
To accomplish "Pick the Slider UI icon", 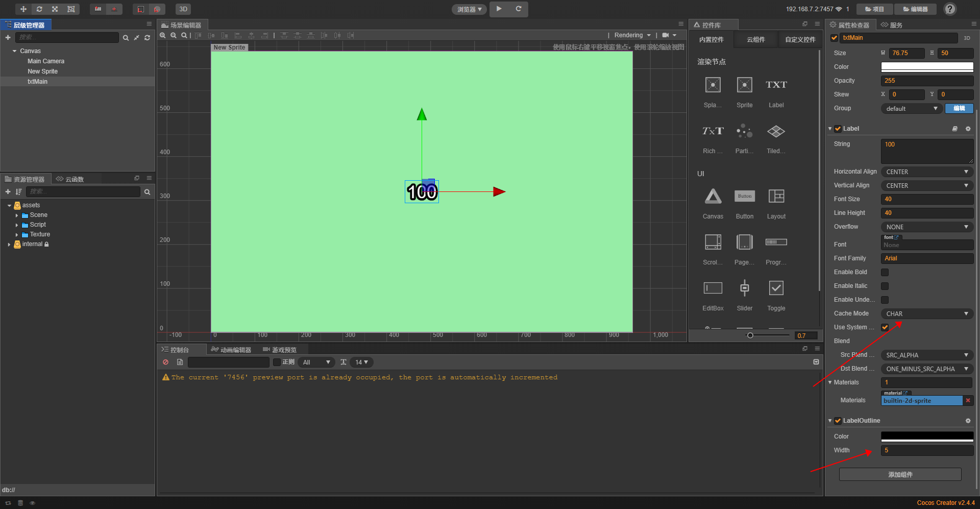I will coord(745,288).
